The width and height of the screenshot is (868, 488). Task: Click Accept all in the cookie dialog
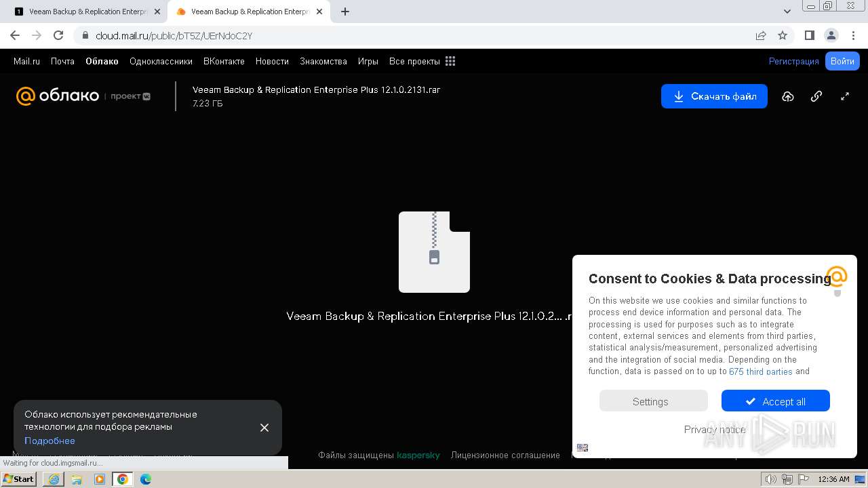[x=775, y=401]
